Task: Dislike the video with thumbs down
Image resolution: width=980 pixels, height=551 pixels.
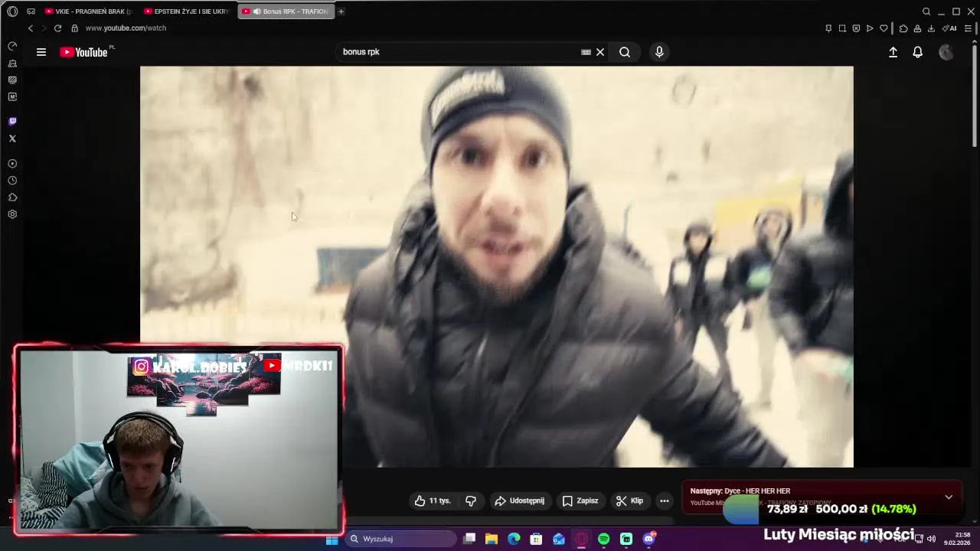Action: [471, 500]
